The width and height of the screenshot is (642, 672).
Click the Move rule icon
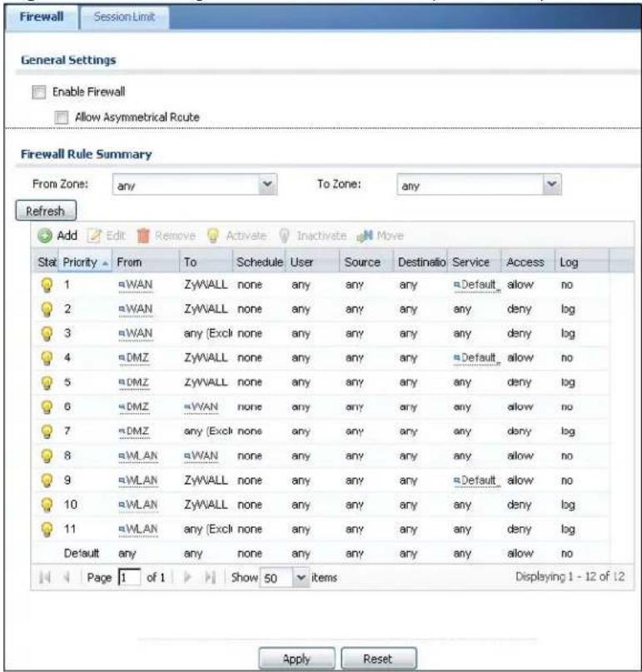[x=365, y=236]
